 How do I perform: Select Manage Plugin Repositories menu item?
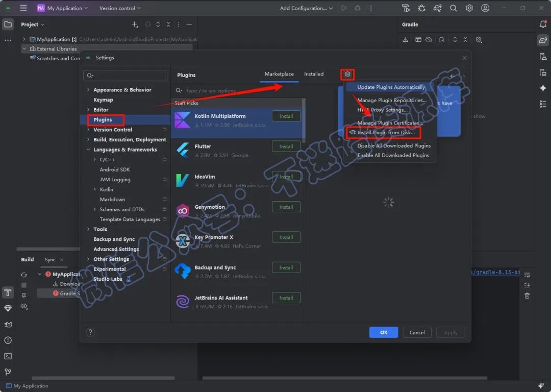tap(392, 100)
